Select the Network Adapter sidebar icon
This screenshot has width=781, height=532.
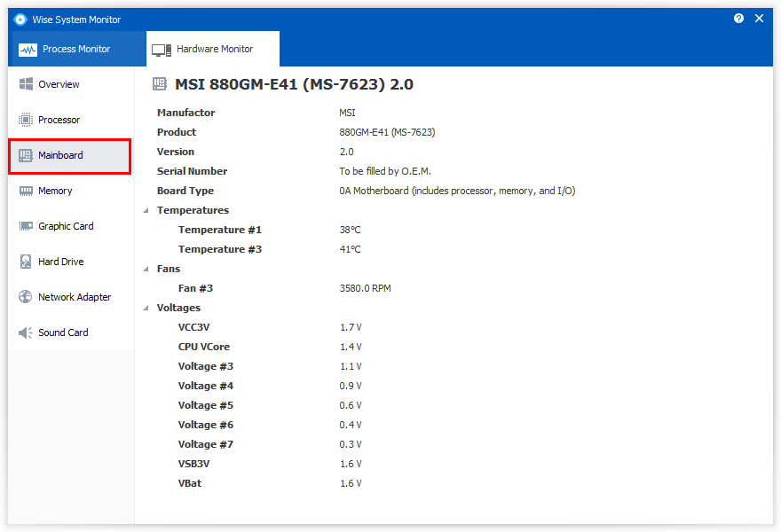pos(25,297)
